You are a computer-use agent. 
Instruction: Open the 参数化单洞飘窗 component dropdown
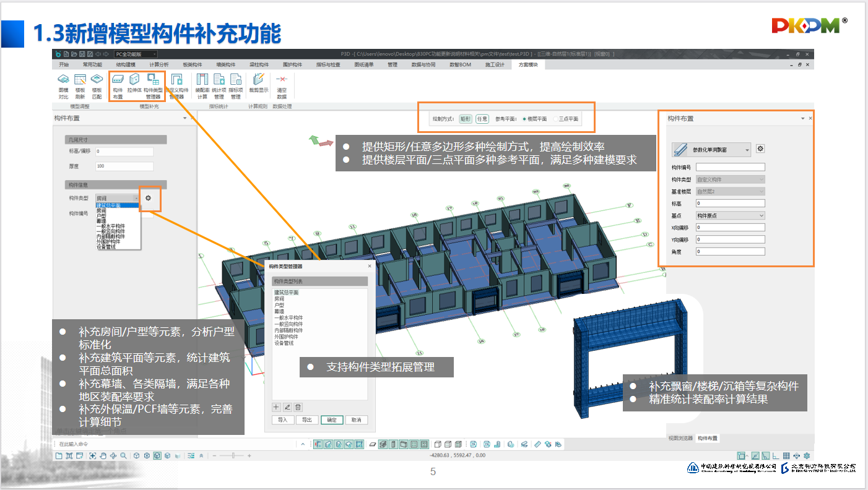pyautogui.click(x=711, y=149)
